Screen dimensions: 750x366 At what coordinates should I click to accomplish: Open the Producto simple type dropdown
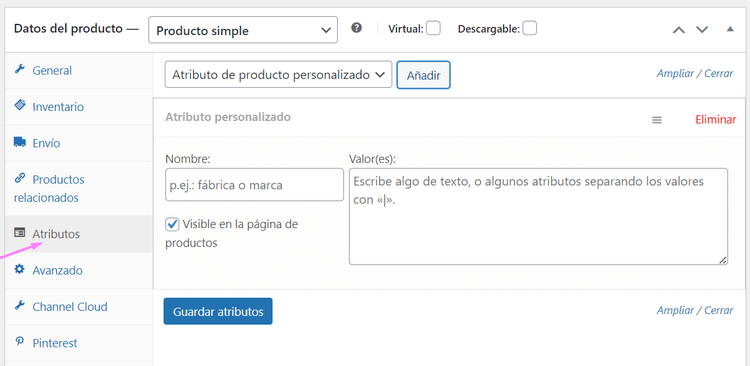click(x=243, y=30)
